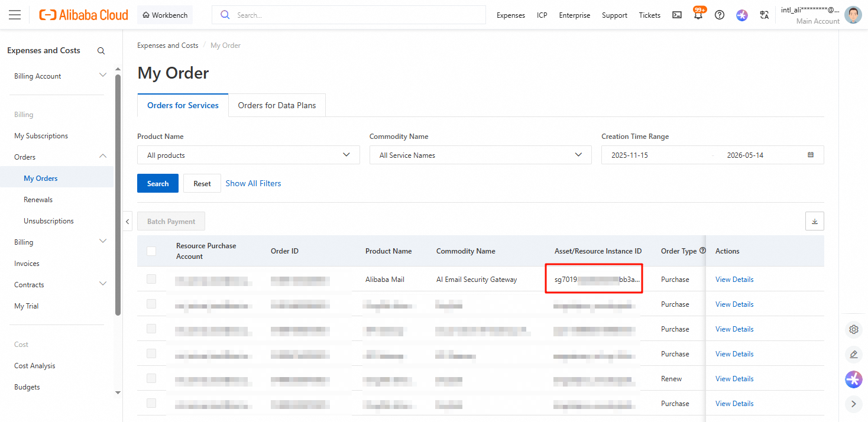Search within Expenses and Costs sidebar
868x422 pixels.
101,51
